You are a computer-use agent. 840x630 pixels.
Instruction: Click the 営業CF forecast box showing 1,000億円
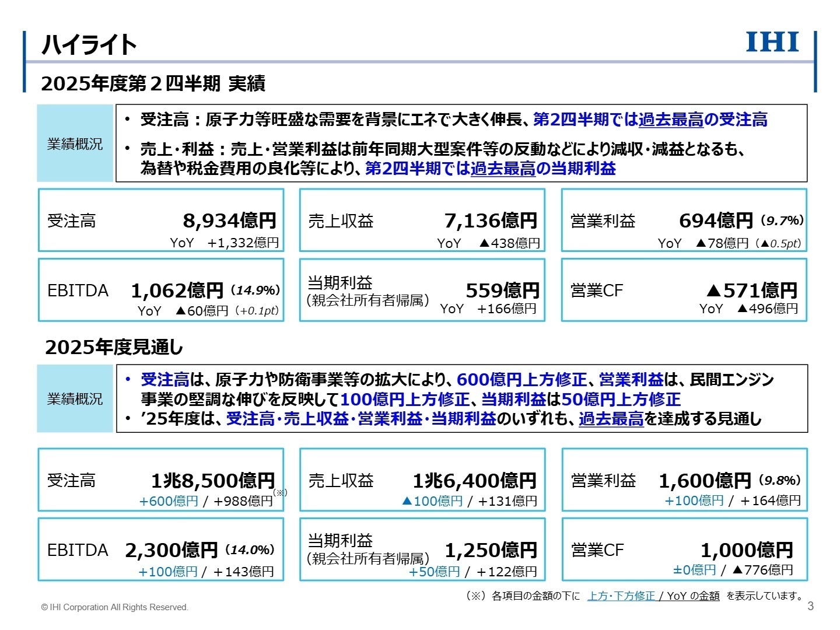tap(683, 549)
